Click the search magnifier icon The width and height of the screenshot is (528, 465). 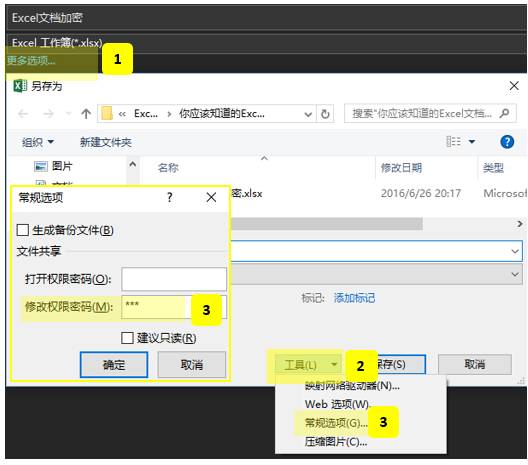click(504, 113)
